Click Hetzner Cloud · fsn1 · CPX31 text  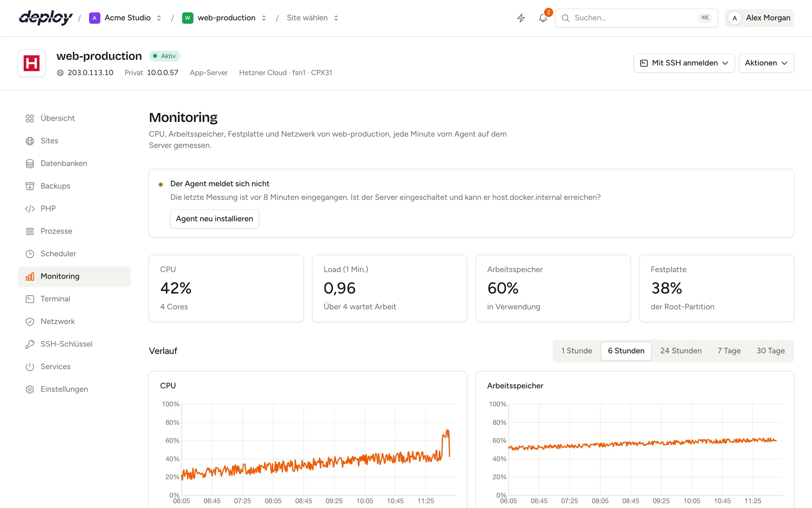click(285, 73)
